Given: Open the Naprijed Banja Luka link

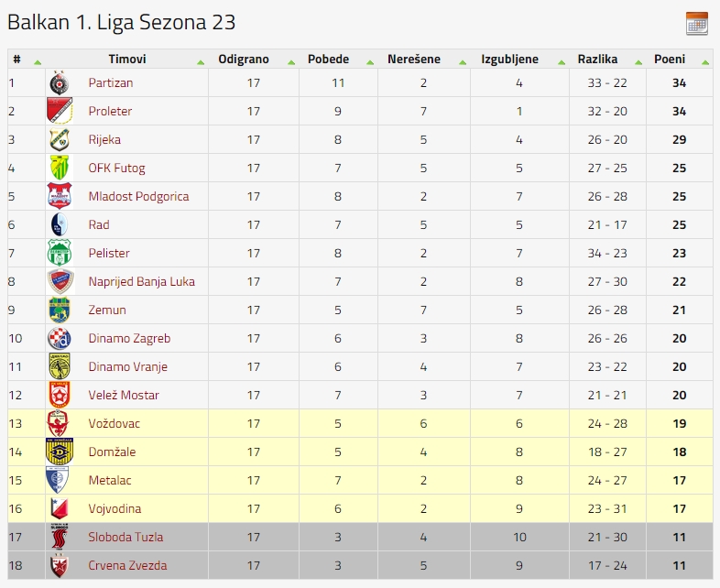Looking at the screenshot, I should pyautogui.click(x=141, y=281).
